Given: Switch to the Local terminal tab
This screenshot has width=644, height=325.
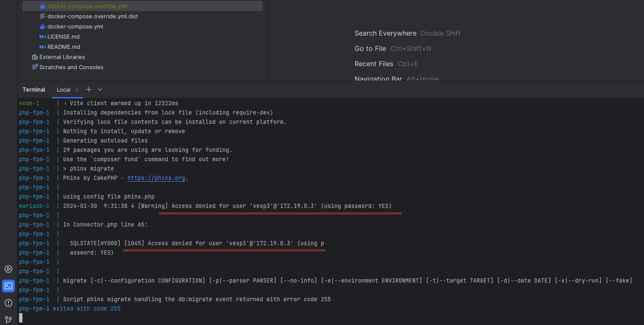Looking at the screenshot, I should 64,90.
